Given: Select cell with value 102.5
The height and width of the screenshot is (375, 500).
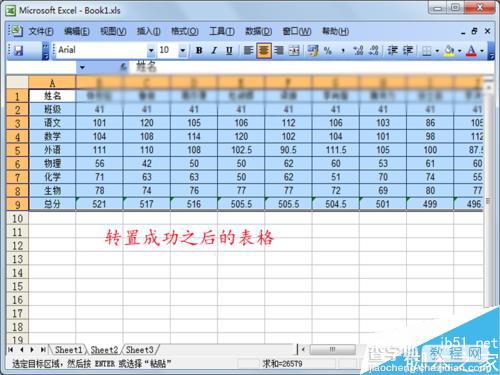Looking at the screenshot, I should pos(241,150).
